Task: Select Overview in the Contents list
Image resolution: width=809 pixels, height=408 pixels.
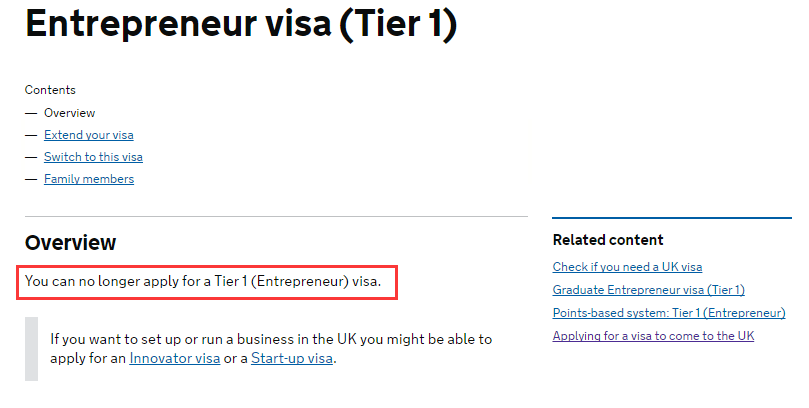Action: point(69,113)
